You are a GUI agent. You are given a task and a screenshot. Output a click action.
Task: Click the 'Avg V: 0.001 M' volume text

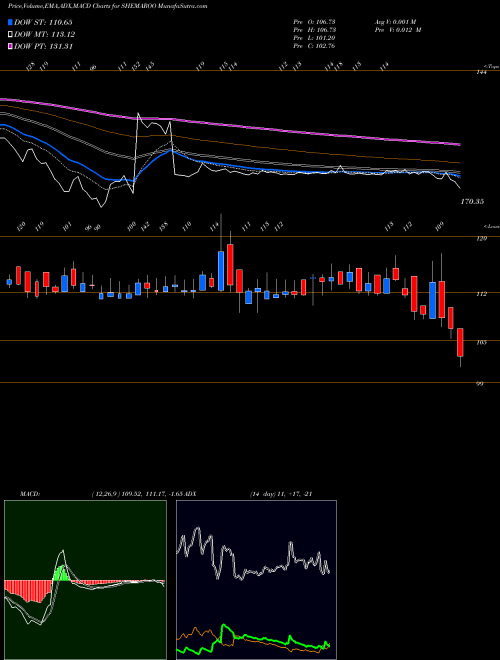(x=395, y=21)
